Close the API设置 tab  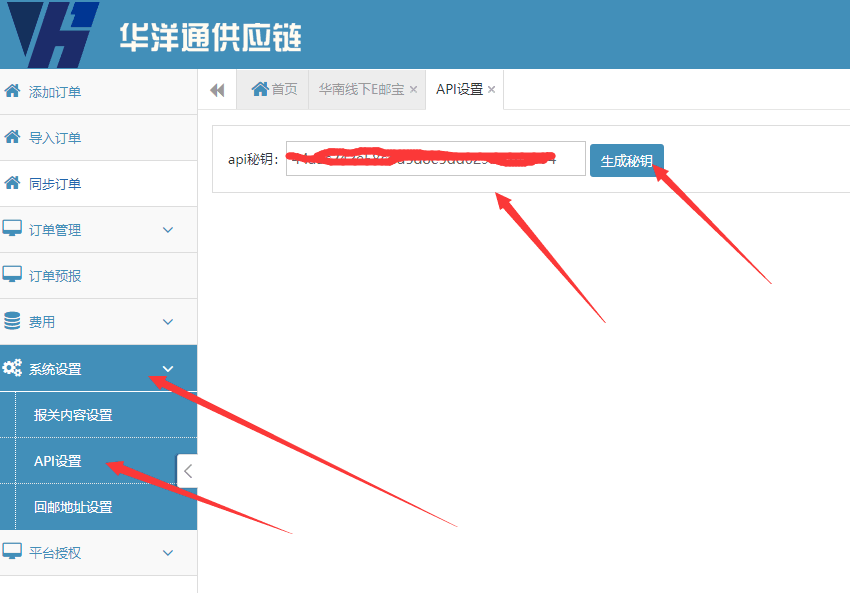coord(492,90)
